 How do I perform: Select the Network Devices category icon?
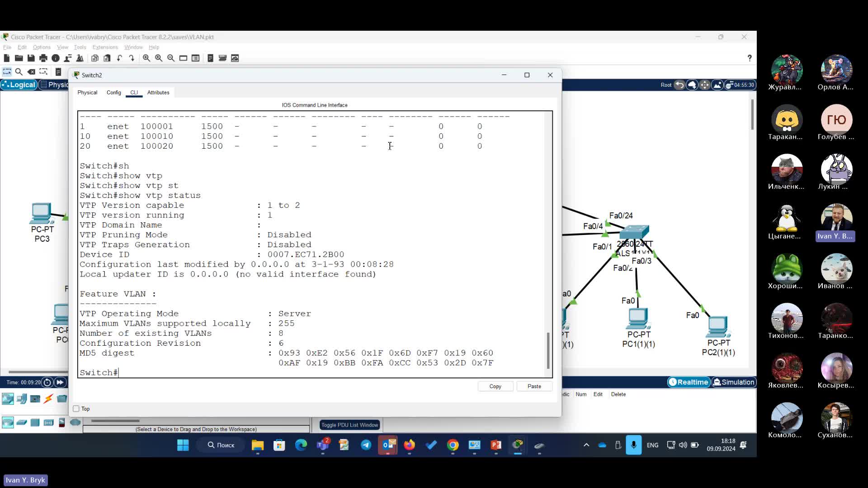tap(8, 398)
